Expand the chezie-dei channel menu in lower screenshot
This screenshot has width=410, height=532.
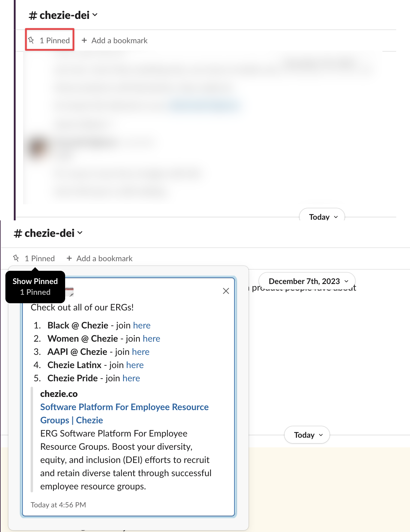48,233
